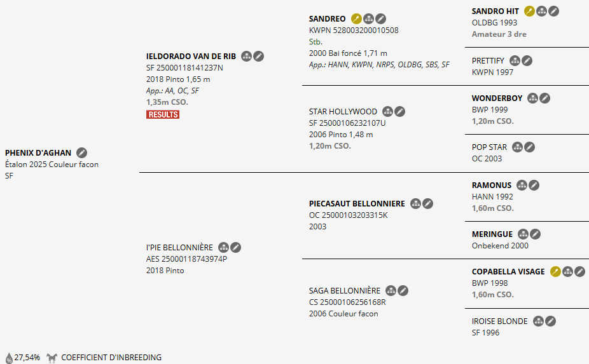Click the gold stallion icon beside SANDREO
The width and height of the screenshot is (589, 364).
356,19
